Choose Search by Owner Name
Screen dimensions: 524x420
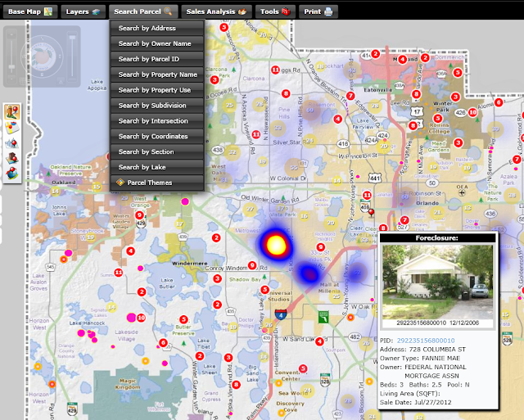click(x=157, y=43)
